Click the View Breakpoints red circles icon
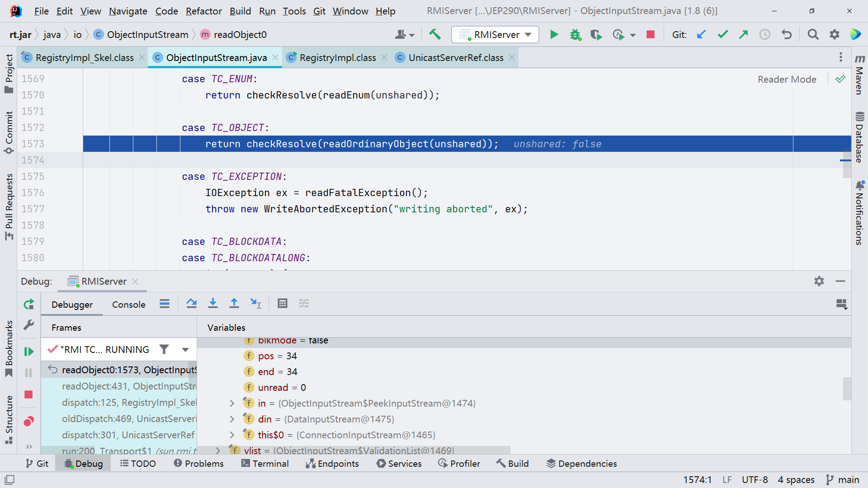This screenshot has width=868, height=488. (x=28, y=422)
